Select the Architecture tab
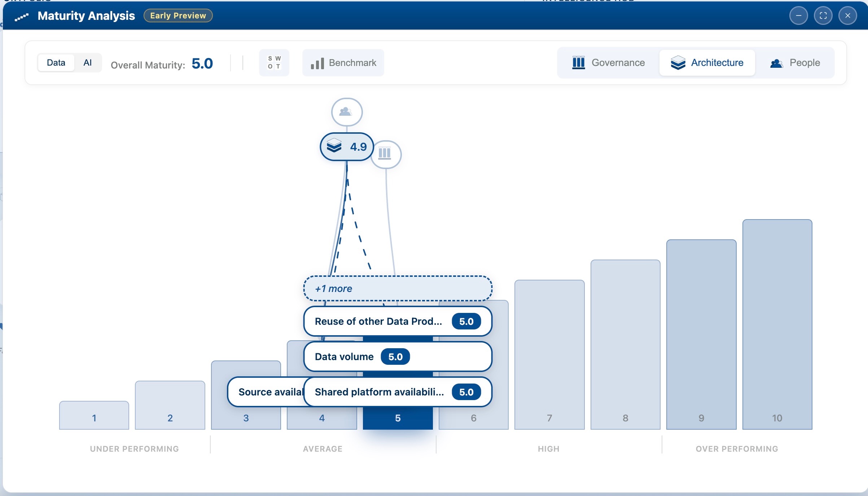The width and height of the screenshot is (868, 496). (707, 63)
